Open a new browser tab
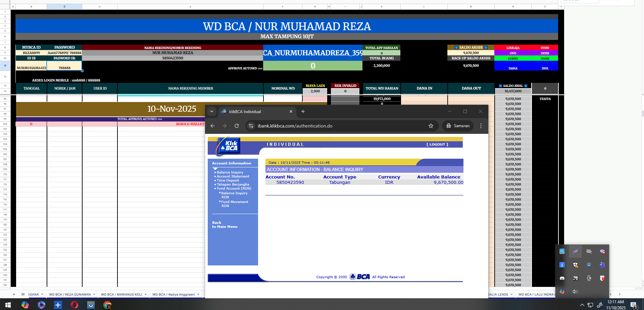The width and height of the screenshot is (644, 310). click(303, 111)
